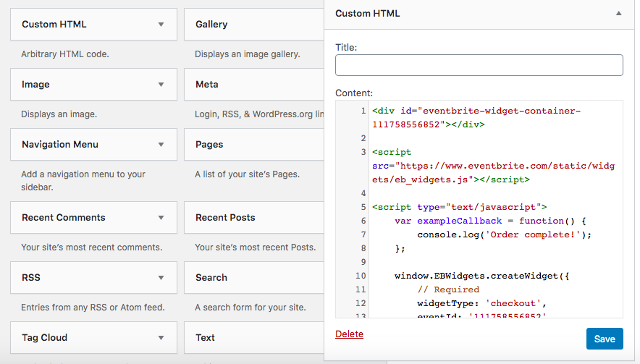Click line number 3 in code editor

click(x=363, y=152)
